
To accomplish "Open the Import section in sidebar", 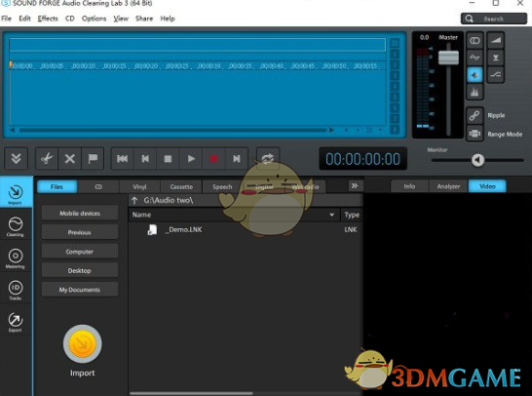I will [x=16, y=193].
